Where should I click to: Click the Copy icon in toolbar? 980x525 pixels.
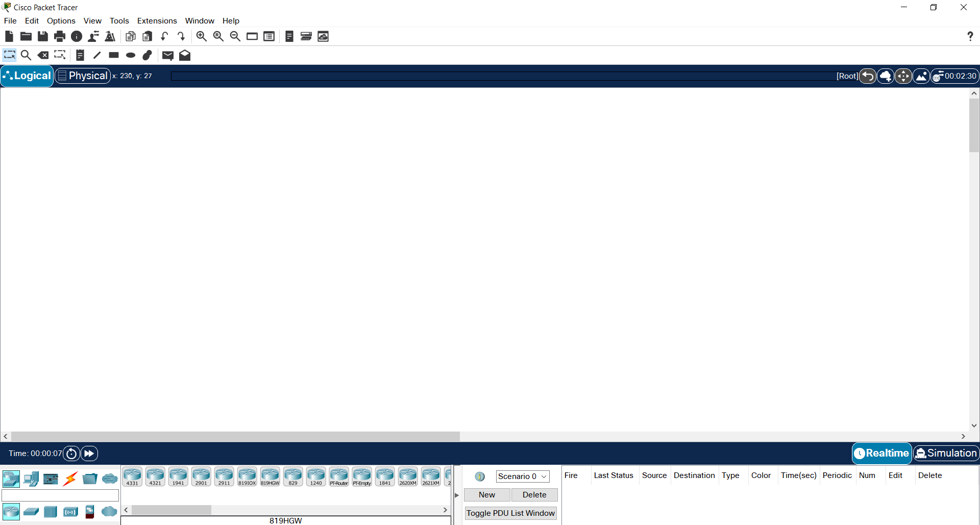(131, 36)
